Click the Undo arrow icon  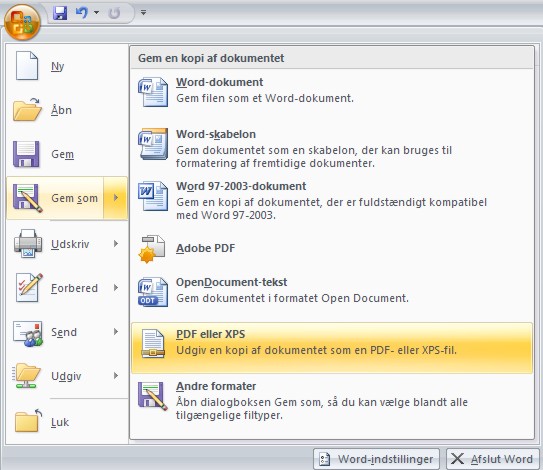(82, 13)
